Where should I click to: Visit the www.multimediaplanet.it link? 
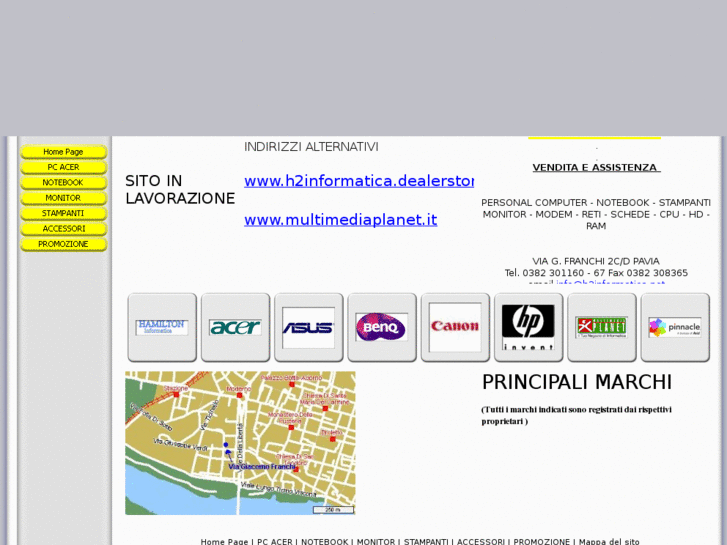point(341,219)
